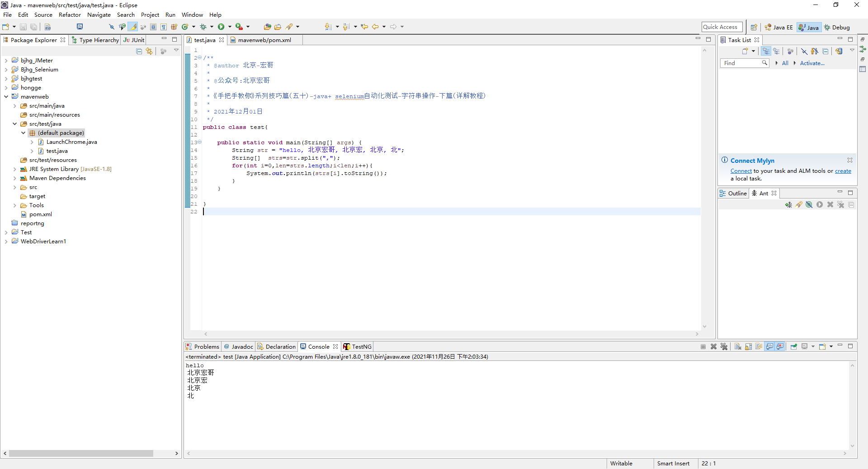
Task: Jump to Next Annotation icon
Action: tap(328, 27)
